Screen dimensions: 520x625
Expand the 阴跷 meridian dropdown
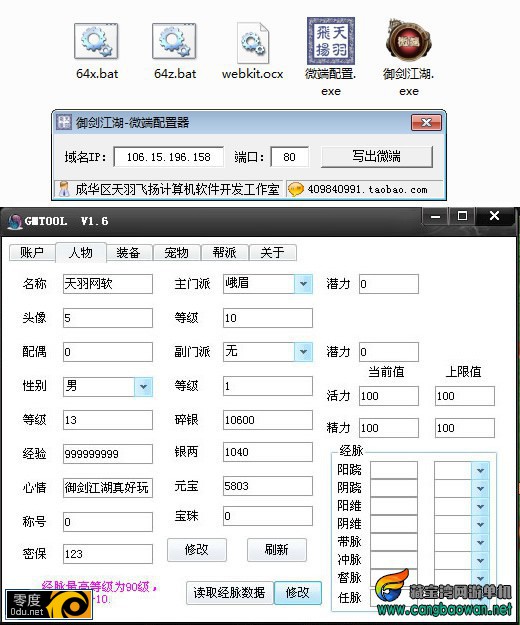(x=480, y=488)
